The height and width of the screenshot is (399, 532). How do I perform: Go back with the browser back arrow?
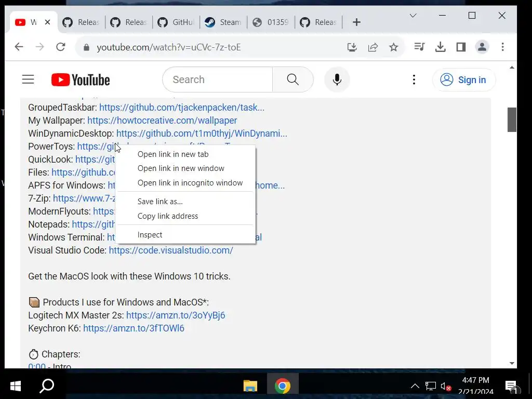(x=19, y=47)
